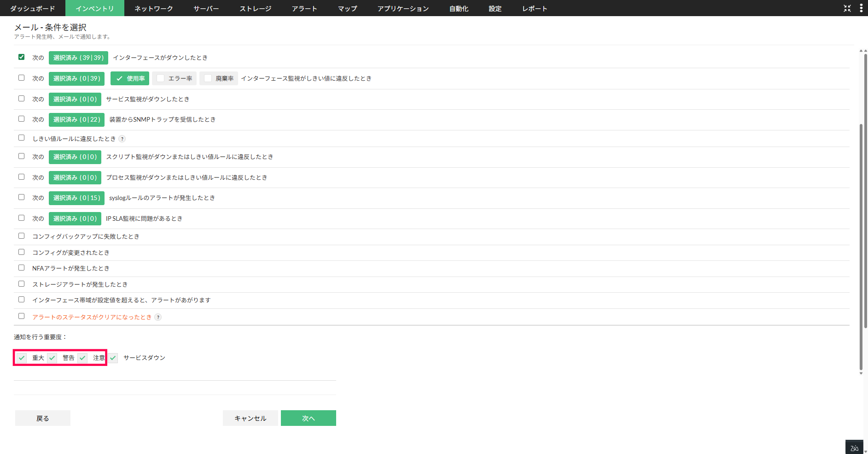
Task: Uncheck the サービスダウン severity checkbox
Action: pos(113,358)
